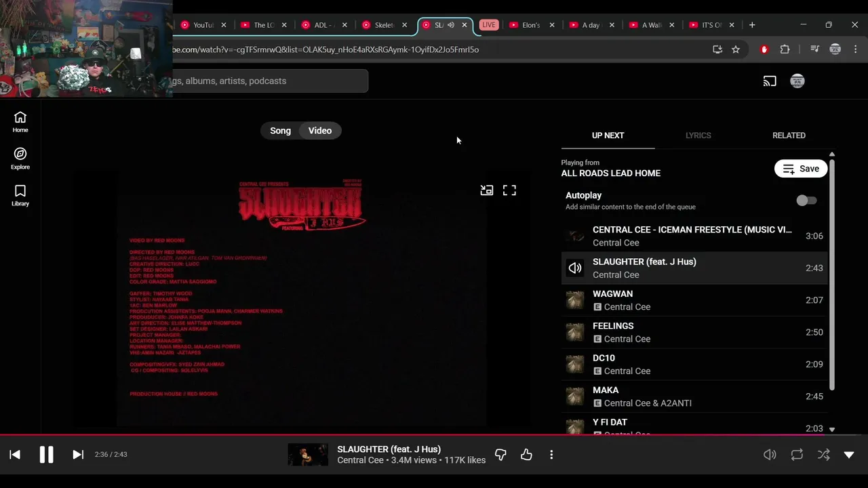The height and width of the screenshot is (488, 868).
Task: Open the Library sidebar icon
Action: [x=20, y=195]
